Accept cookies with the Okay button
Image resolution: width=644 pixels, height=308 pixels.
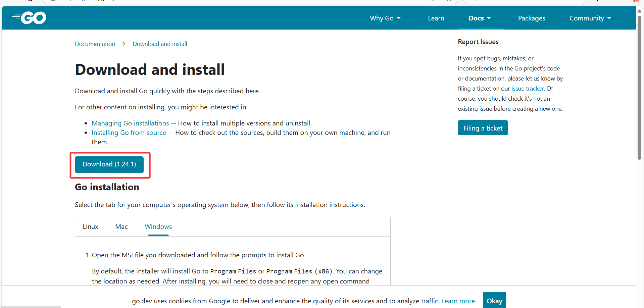point(494,301)
